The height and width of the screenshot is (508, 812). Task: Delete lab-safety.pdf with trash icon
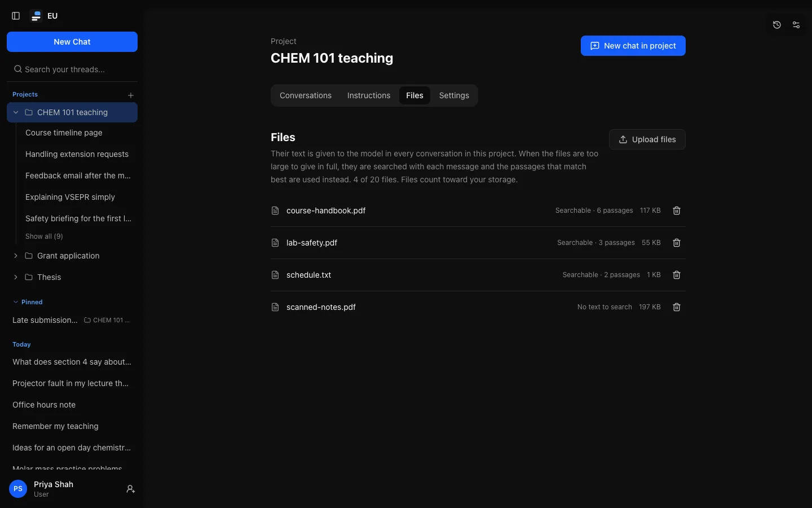[x=677, y=243]
